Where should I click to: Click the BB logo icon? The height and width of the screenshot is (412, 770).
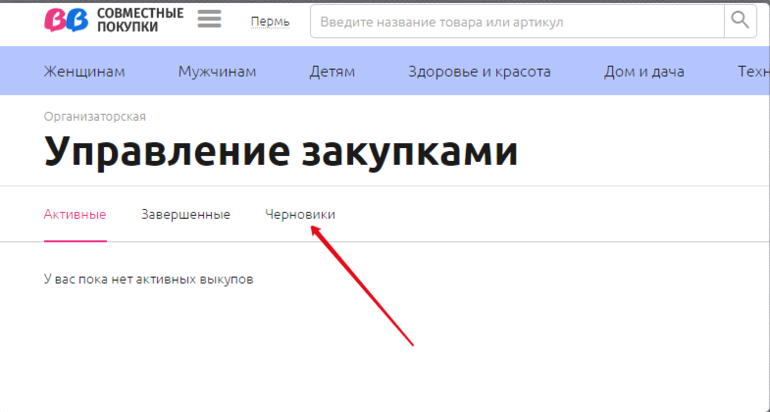click(x=66, y=20)
